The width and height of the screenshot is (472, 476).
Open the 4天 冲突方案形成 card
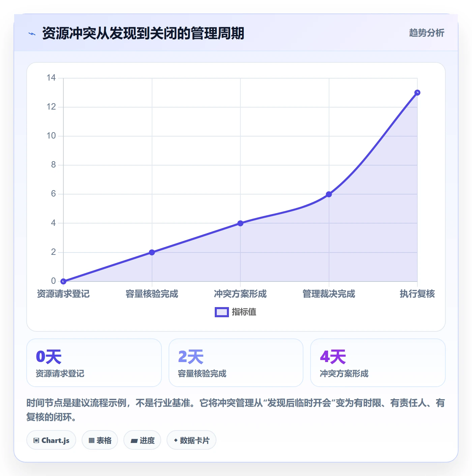tap(378, 363)
